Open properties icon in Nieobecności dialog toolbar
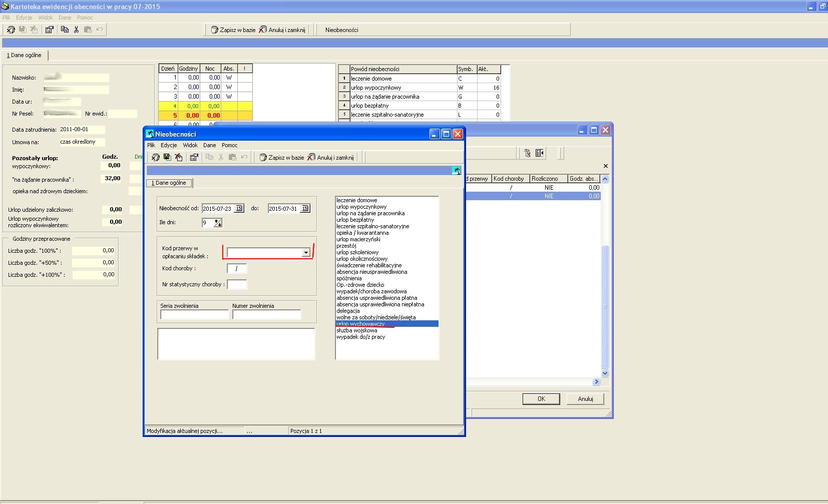828x504 pixels. coord(194,157)
